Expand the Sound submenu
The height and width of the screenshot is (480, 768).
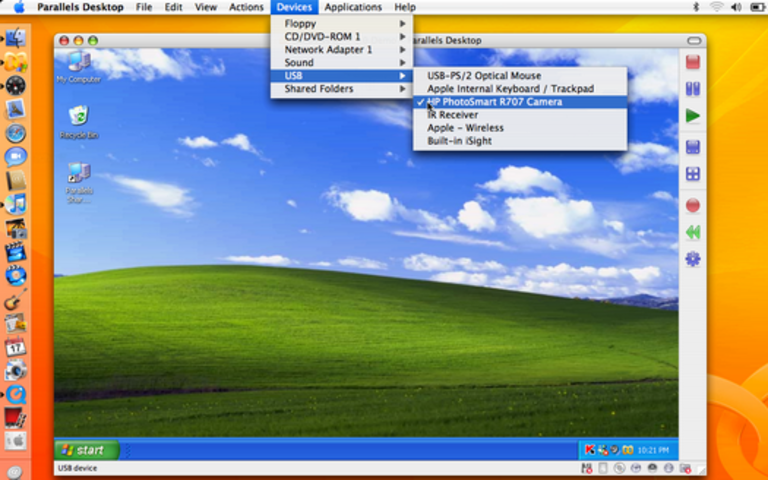click(x=341, y=63)
